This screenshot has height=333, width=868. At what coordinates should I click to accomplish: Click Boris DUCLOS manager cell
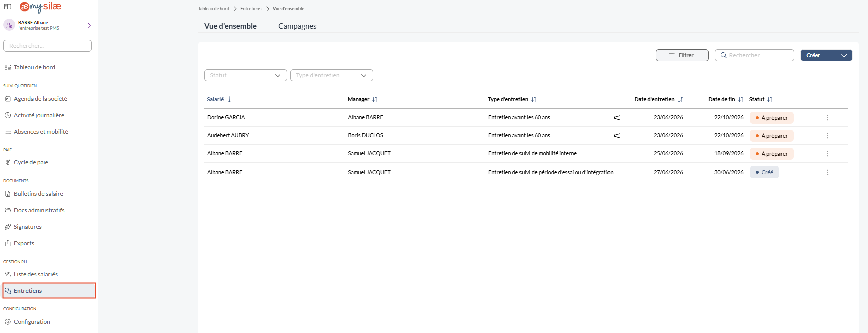[x=366, y=135]
